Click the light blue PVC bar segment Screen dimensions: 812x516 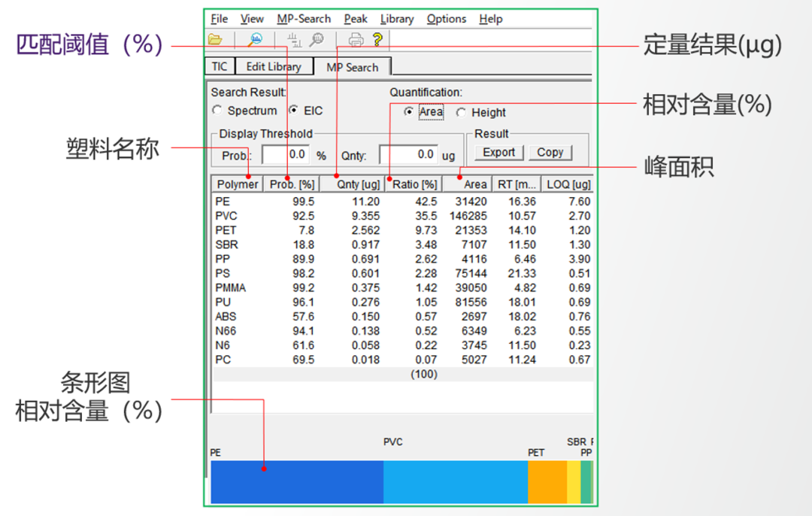coord(456,482)
